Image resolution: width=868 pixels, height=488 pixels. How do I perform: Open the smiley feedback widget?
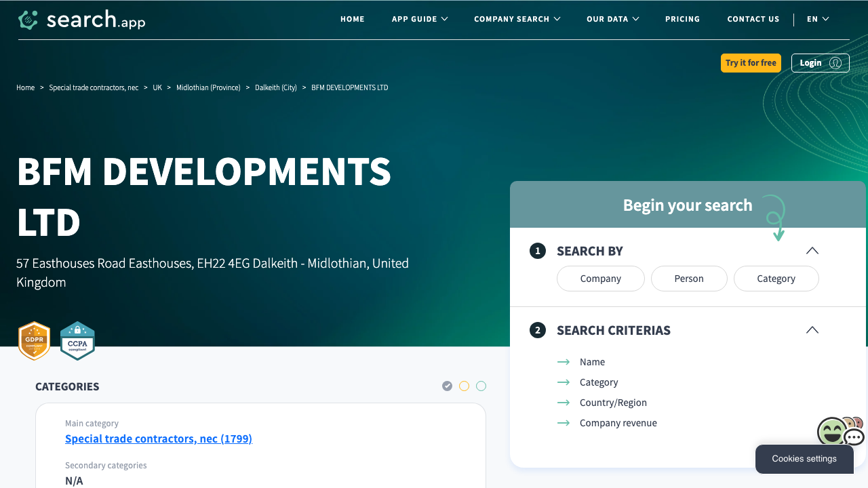pos(833,431)
